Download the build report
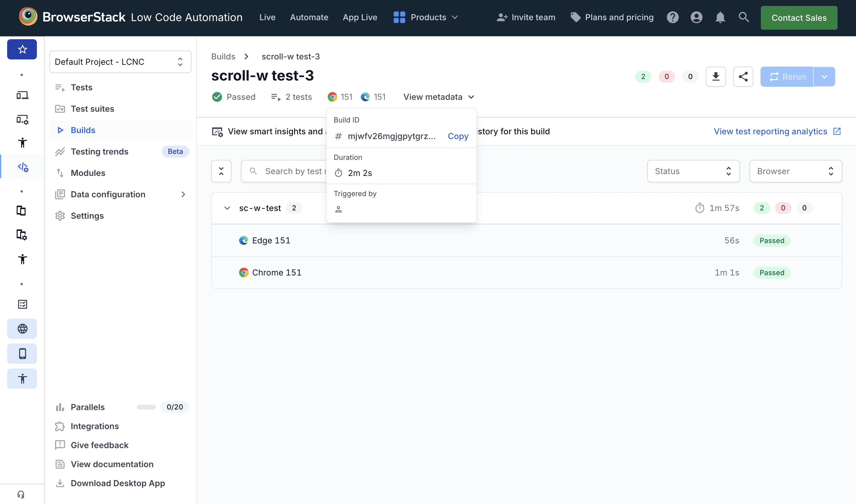 [716, 76]
